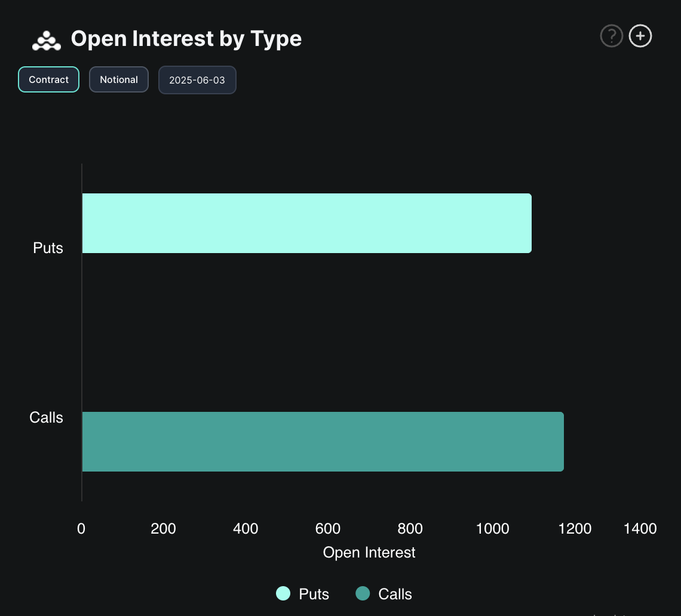Select the Calls y-axis category label
The height and width of the screenshot is (616, 681).
coord(46,417)
